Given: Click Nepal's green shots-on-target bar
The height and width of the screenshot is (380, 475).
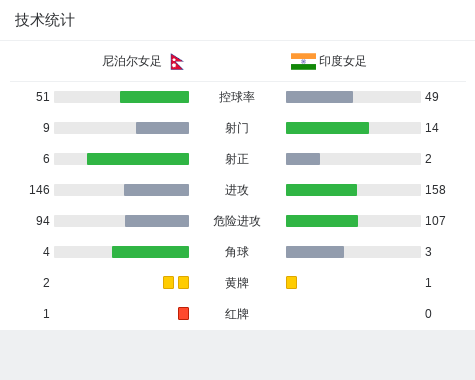Looking at the screenshot, I should click(138, 159).
